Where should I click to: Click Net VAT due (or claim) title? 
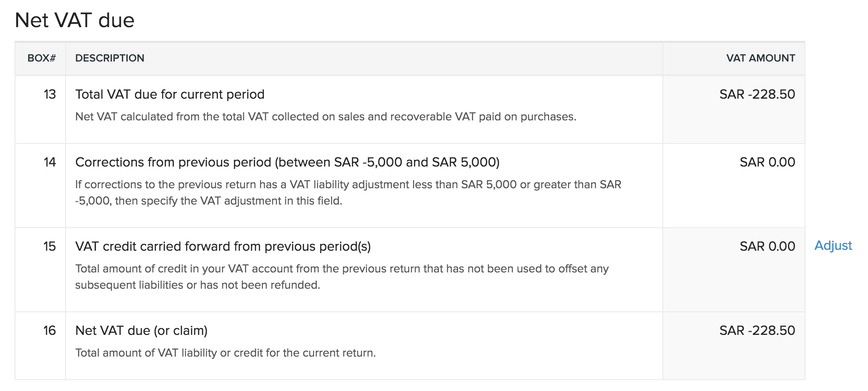(x=141, y=331)
